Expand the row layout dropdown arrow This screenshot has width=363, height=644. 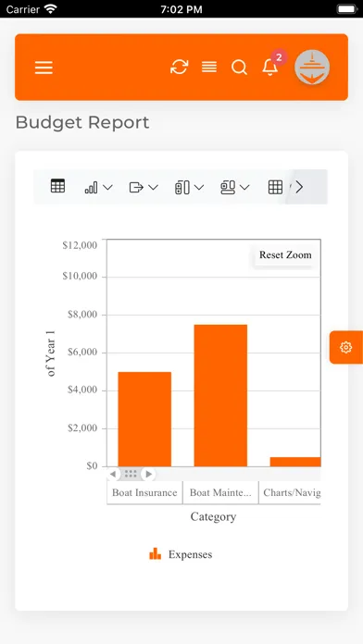coord(244,187)
